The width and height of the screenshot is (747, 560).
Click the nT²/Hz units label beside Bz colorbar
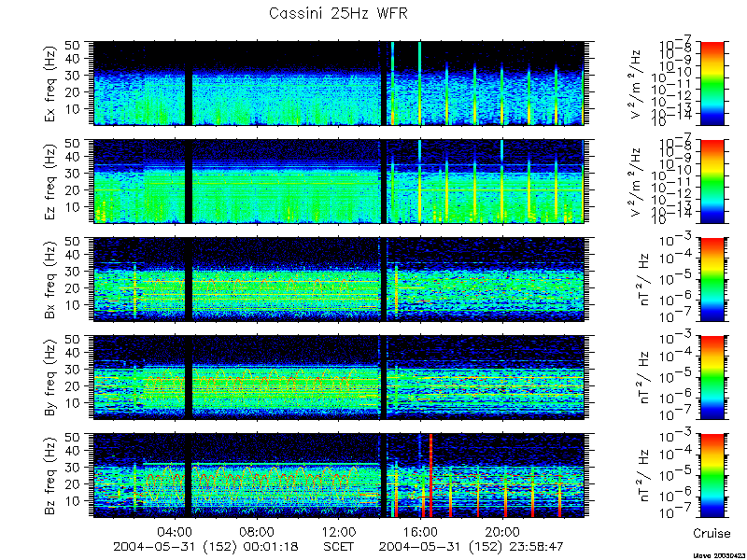[x=645, y=476]
